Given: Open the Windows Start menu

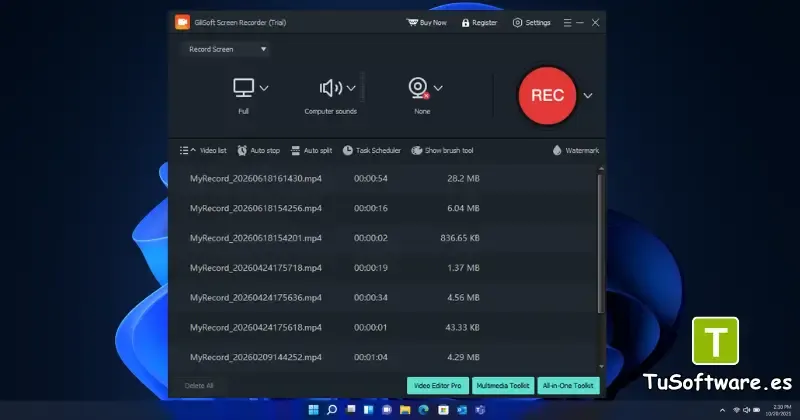Looking at the screenshot, I should (x=313, y=410).
